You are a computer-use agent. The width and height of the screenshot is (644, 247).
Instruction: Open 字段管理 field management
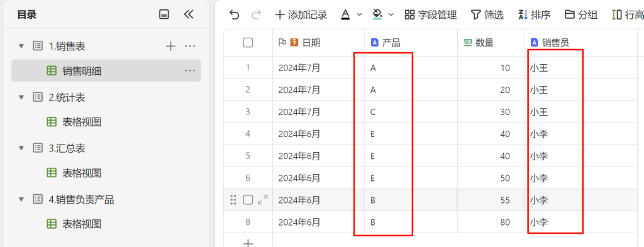click(430, 15)
